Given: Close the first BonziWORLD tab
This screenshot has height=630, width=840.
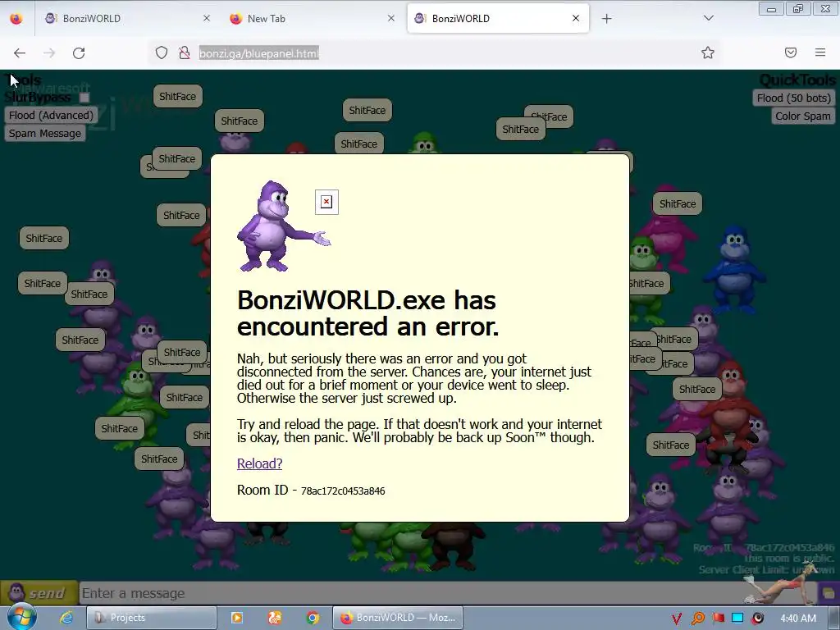Looking at the screenshot, I should point(207,18).
